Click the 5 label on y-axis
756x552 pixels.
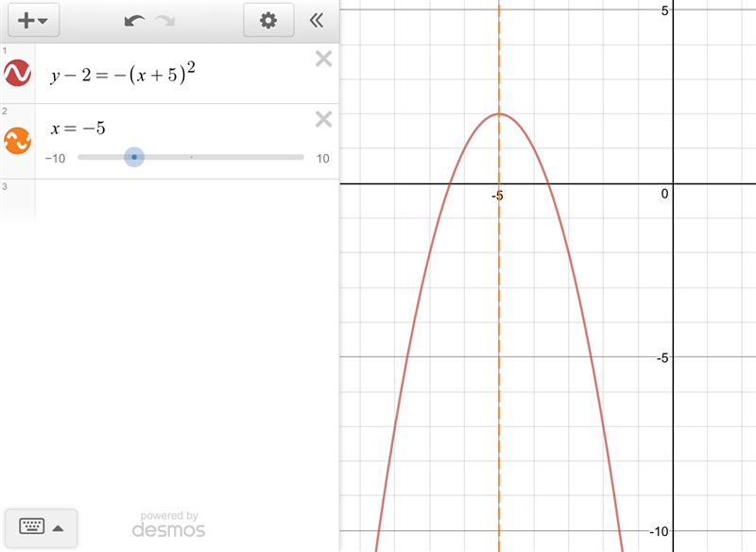point(665,10)
